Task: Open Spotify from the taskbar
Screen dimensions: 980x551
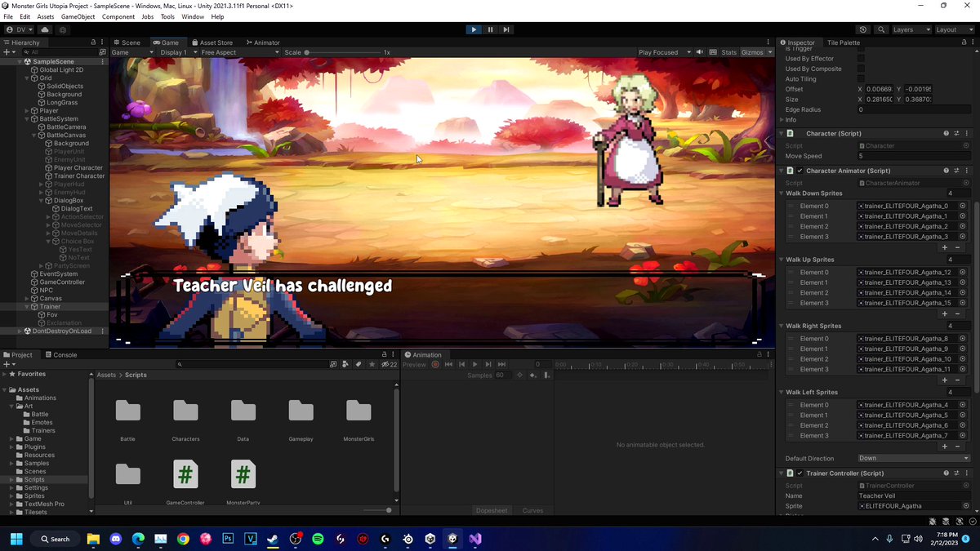Action: click(318, 539)
